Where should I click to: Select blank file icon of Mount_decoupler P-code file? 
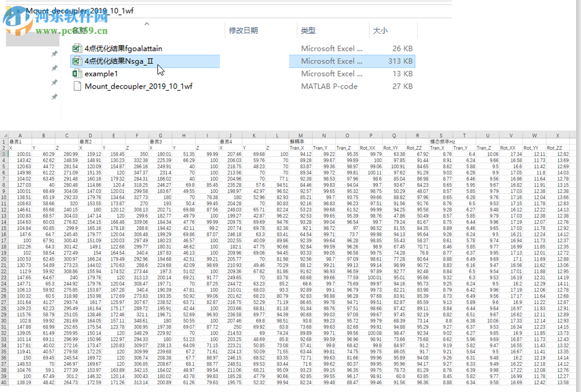77,86
